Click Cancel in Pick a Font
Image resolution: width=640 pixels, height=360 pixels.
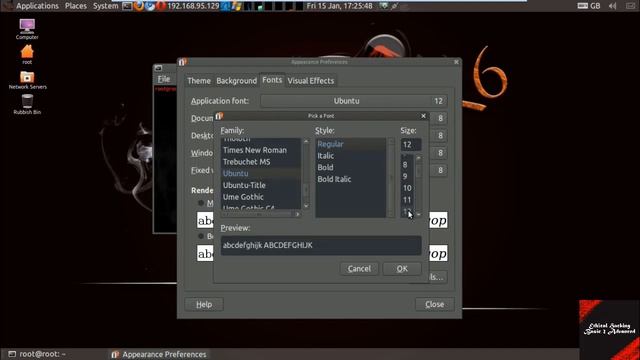tap(359, 269)
